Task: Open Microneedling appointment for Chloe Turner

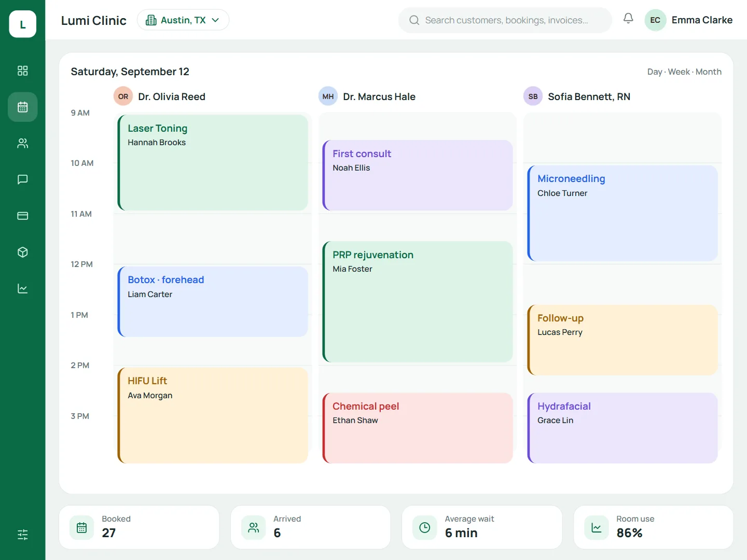Action: [x=622, y=213]
